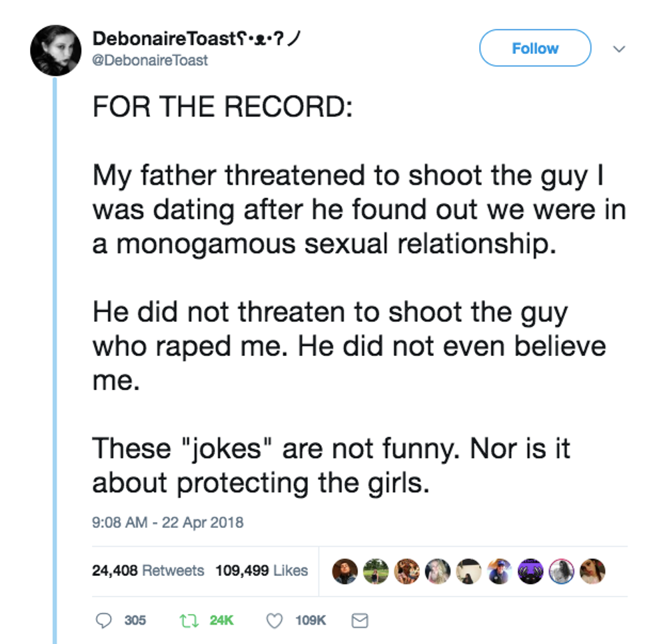Click the envelope direct message icon
The height and width of the screenshot is (644, 653).
[x=359, y=621]
